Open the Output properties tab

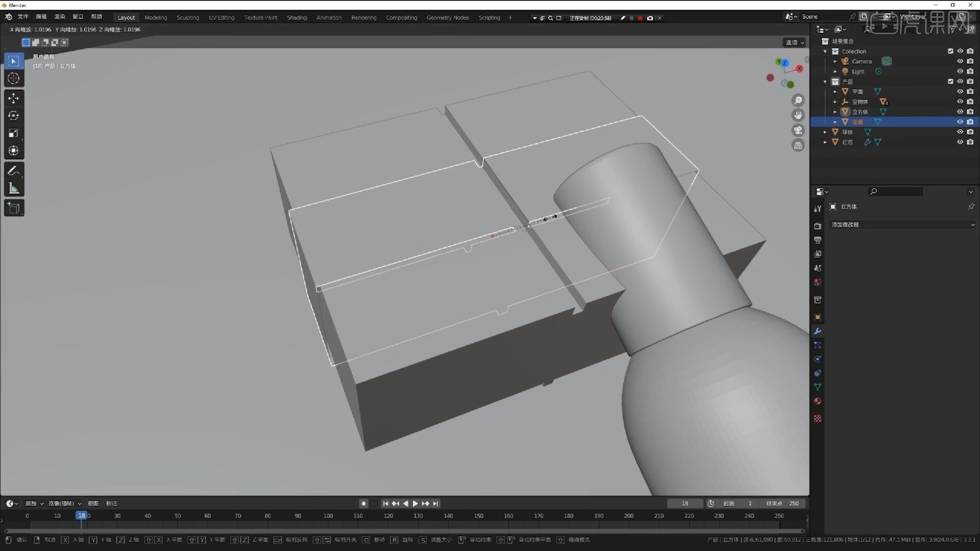(x=818, y=240)
